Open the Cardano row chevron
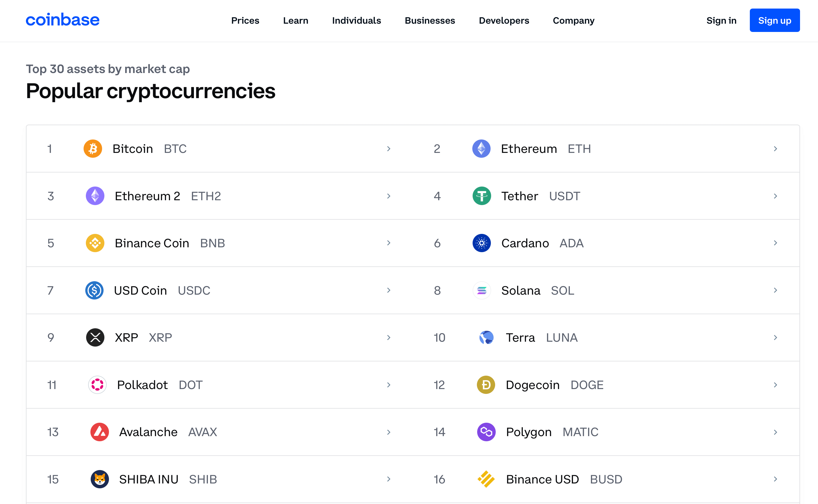This screenshot has height=504, width=818. click(x=775, y=243)
